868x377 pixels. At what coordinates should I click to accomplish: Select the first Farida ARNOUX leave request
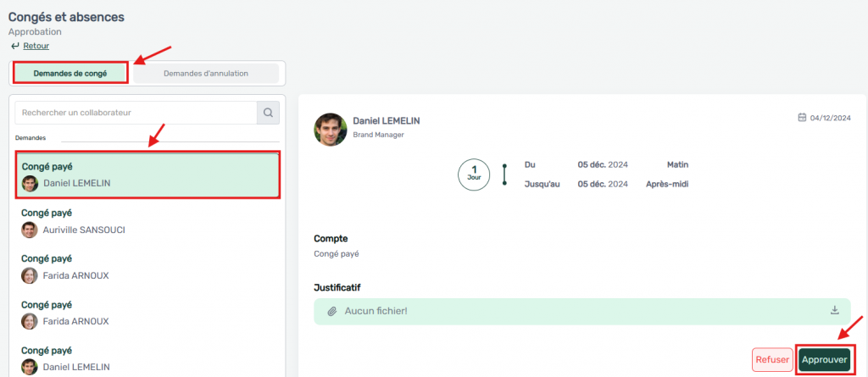pos(147,268)
